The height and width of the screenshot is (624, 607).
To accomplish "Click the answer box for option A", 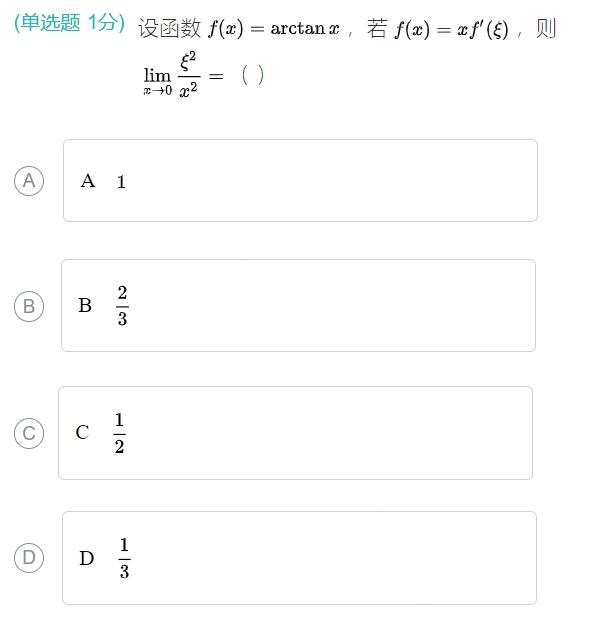I will click(x=300, y=181).
